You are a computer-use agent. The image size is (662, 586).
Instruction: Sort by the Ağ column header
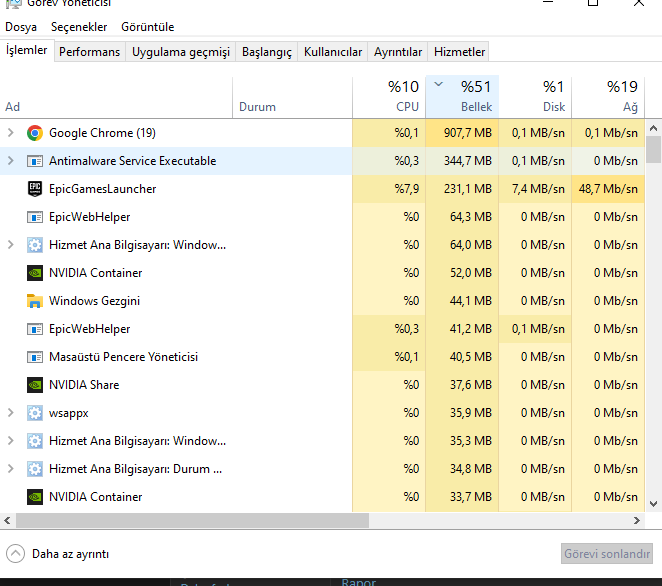[608, 97]
